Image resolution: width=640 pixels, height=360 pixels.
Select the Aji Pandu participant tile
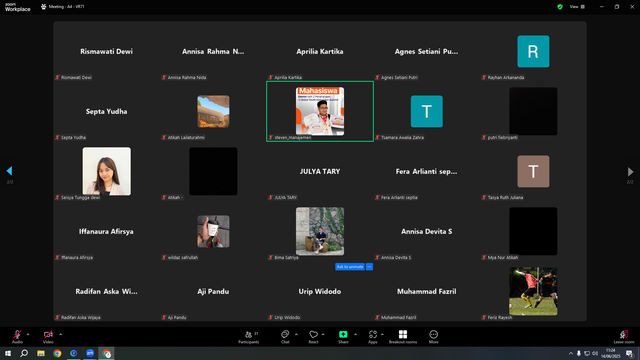click(x=213, y=291)
